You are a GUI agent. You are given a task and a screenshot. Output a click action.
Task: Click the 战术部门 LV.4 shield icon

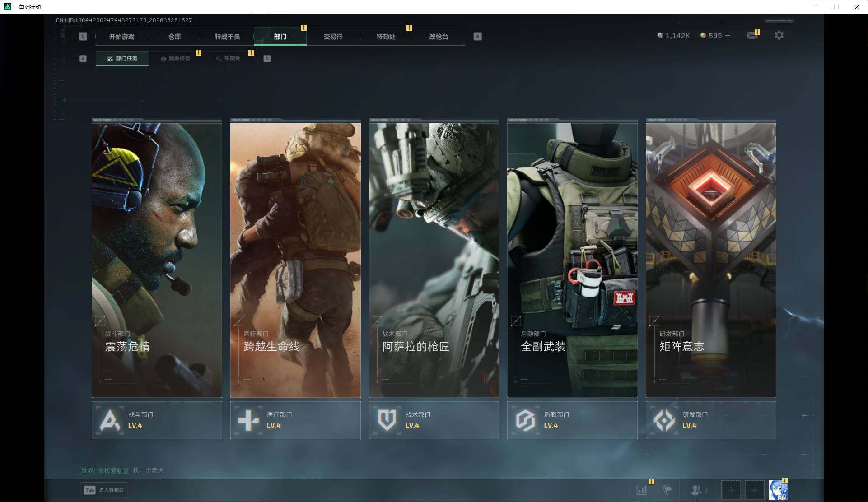387,420
